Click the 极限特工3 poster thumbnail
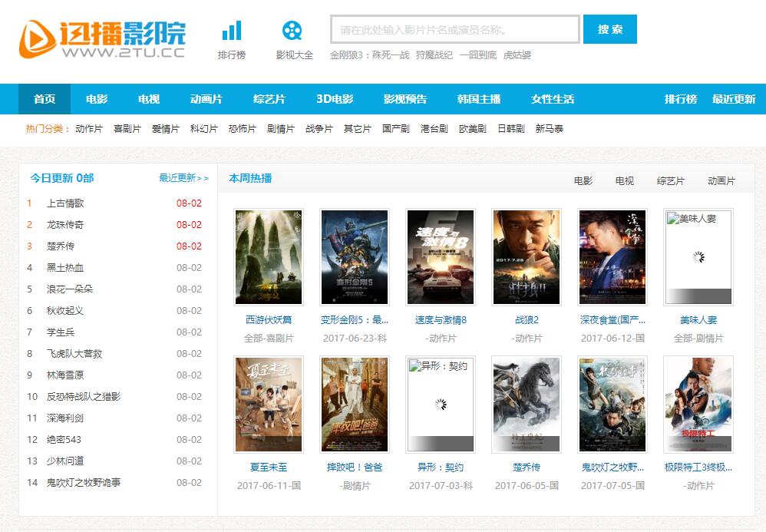The image size is (766, 532). point(698,405)
